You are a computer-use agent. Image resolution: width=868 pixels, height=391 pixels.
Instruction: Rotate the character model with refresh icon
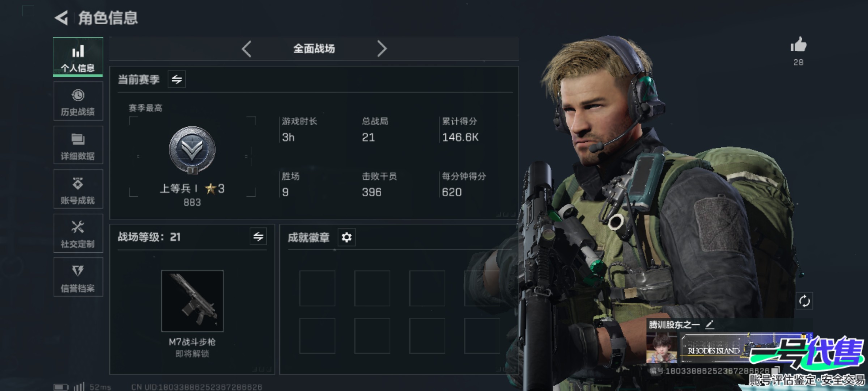[x=804, y=301]
